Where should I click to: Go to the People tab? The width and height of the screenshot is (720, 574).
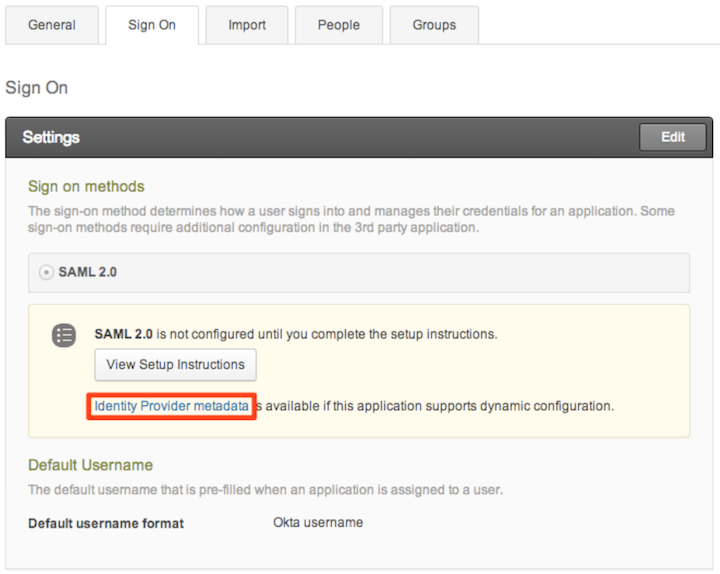[339, 25]
